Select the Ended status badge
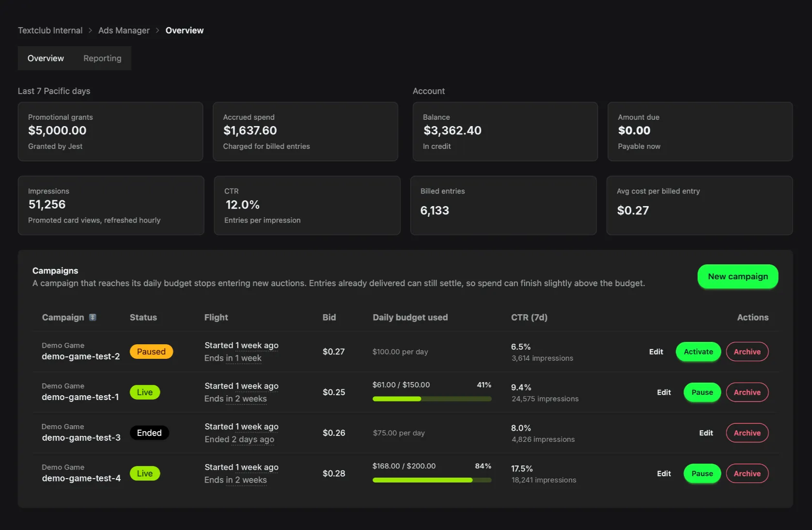This screenshot has height=530, width=812. coord(149,433)
